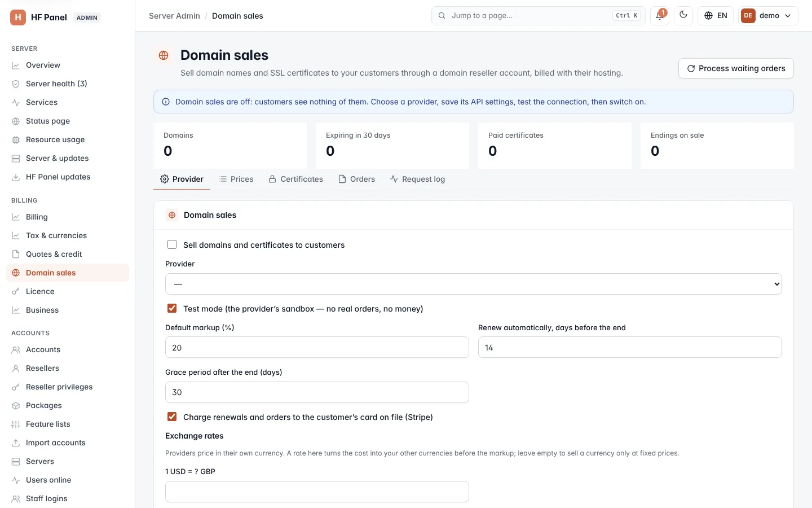Screen dimensions: 812x508
Task: Enable Sell domains and certificates checkbox
Action: 172,244
